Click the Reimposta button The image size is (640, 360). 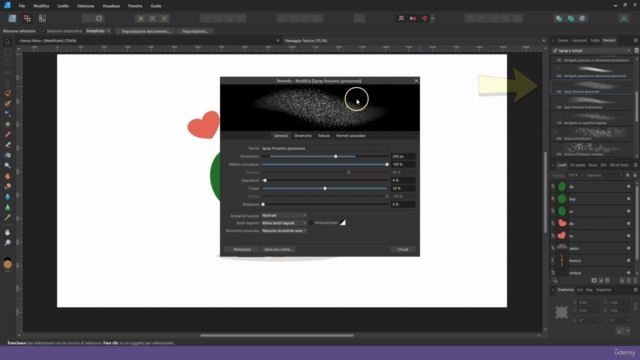tap(242, 249)
